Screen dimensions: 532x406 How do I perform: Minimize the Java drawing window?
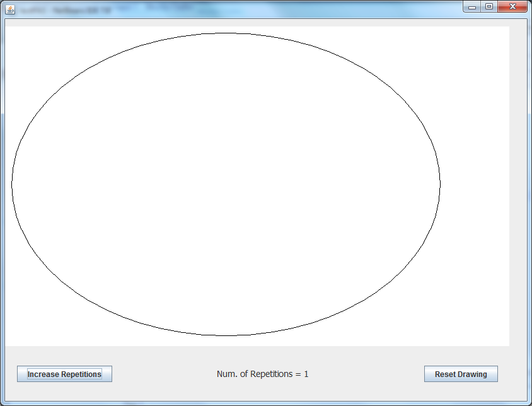click(x=471, y=7)
